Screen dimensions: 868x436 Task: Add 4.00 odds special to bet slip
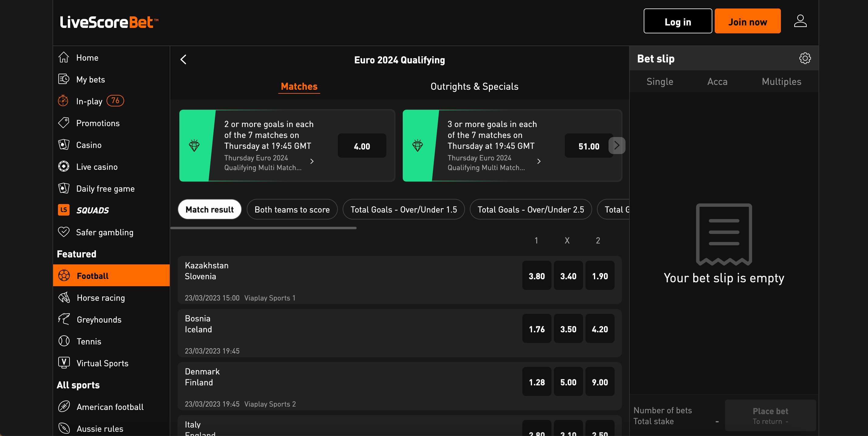[x=362, y=146]
